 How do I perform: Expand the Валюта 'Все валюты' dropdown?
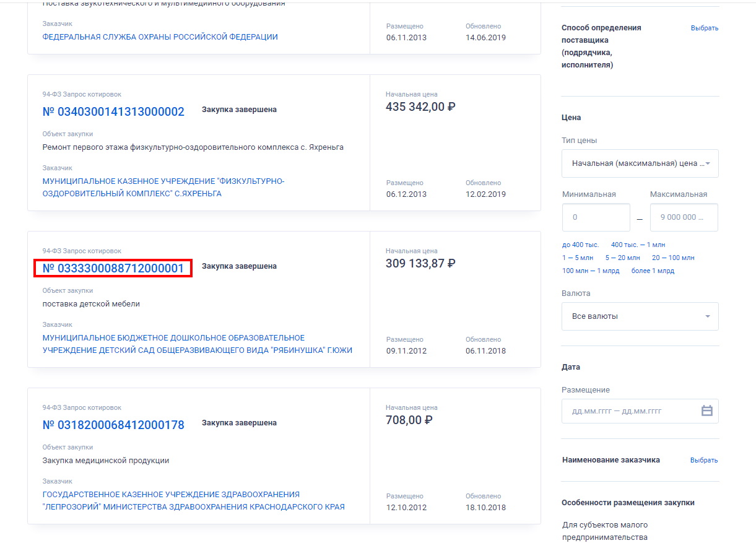[x=640, y=316]
